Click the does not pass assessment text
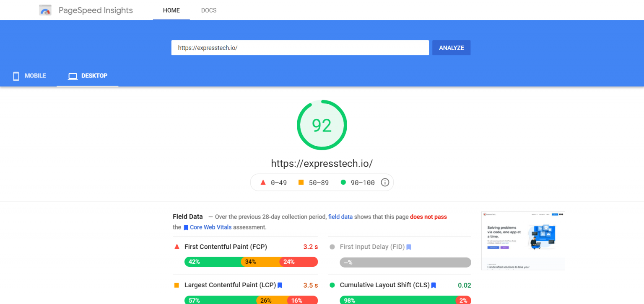This screenshot has height=304, width=644. coord(428,216)
